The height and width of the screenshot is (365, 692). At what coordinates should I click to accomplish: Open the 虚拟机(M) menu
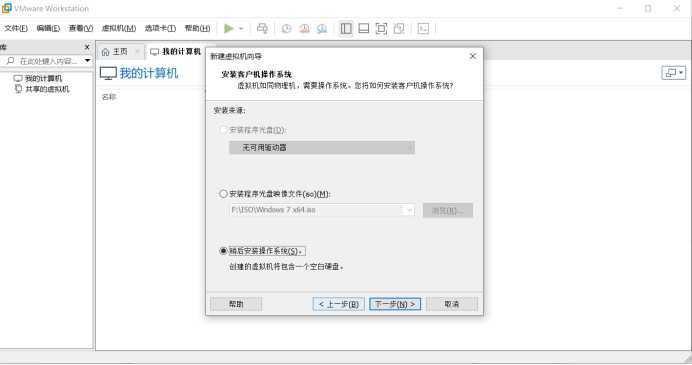[x=119, y=28]
